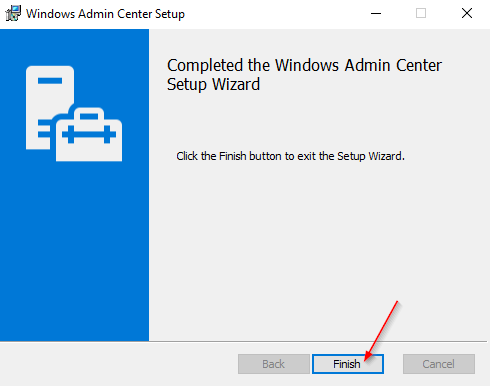This screenshot has height=386, width=490.
Task: Click the red arrow annotation tip
Action: (x=366, y=359)
